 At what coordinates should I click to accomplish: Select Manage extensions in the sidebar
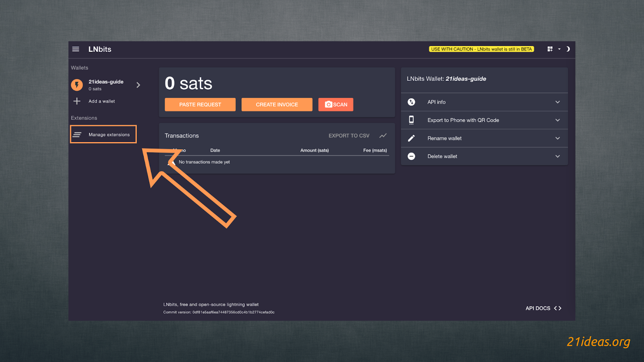coord(109,135)
